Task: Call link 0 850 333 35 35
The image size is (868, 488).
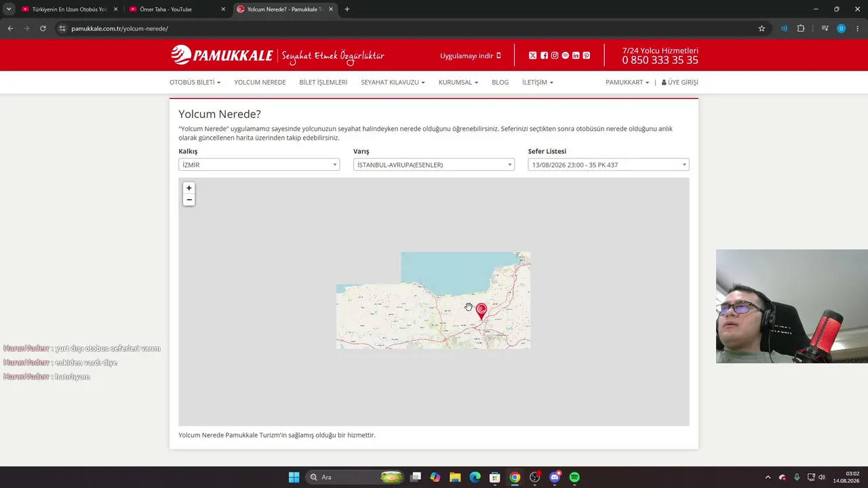Action: pos(660,60)
